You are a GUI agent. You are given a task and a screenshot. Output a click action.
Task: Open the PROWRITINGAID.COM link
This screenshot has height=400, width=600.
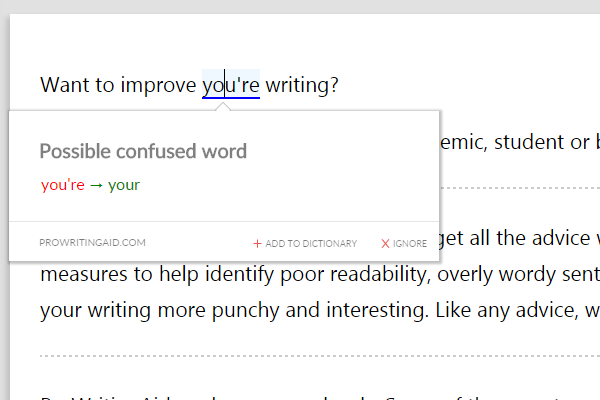pyautogui.click(x=92, y=243)
